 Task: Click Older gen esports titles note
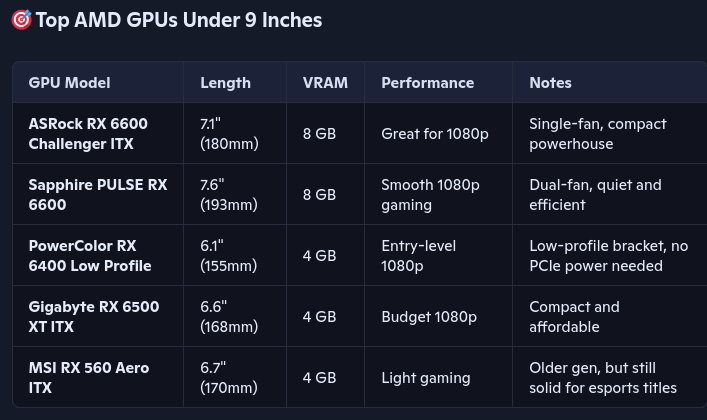pos(603,377)
